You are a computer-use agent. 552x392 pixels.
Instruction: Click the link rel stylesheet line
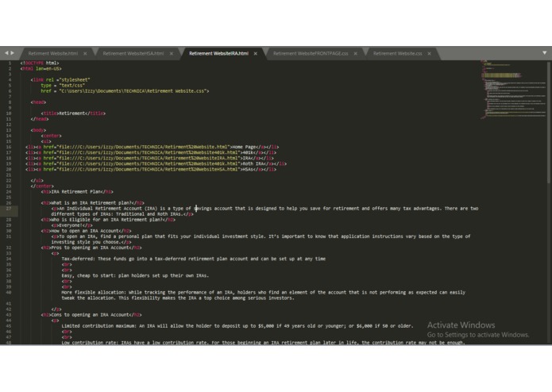[60, 80]
